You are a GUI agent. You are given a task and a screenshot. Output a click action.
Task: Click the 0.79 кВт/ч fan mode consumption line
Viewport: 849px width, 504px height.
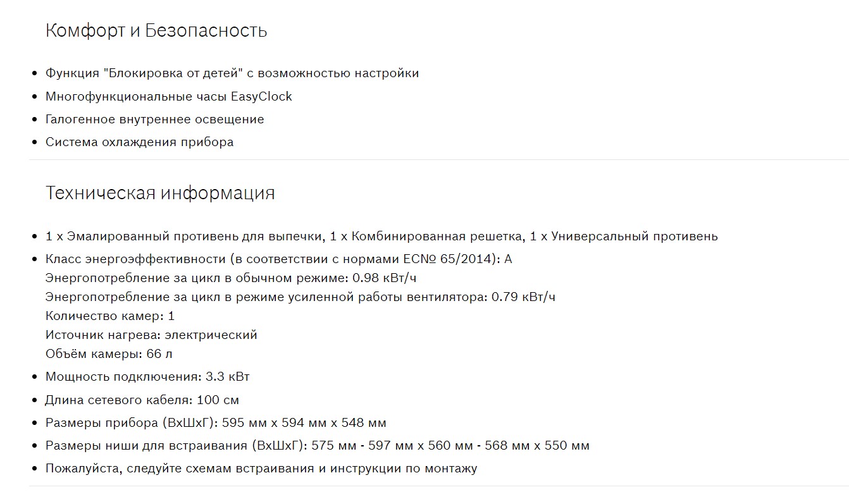click(x=300, y=297)
